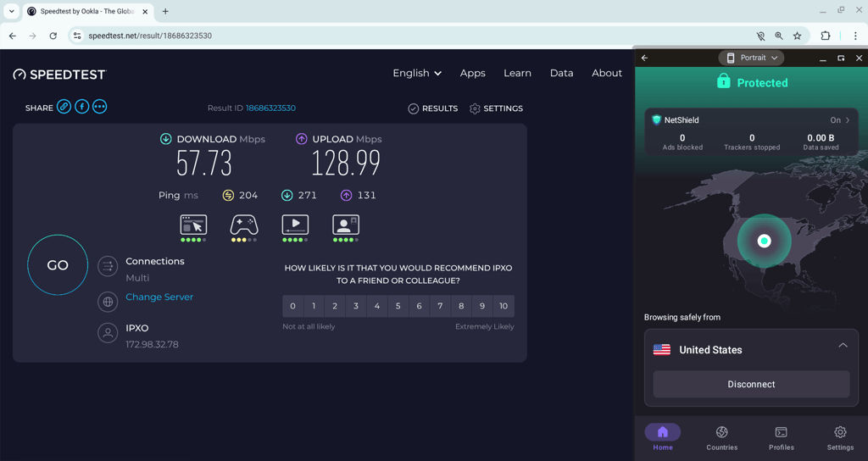Open a new browser tab
The width and height of the screenshot is (868, 461).
(x=165, y=11)
